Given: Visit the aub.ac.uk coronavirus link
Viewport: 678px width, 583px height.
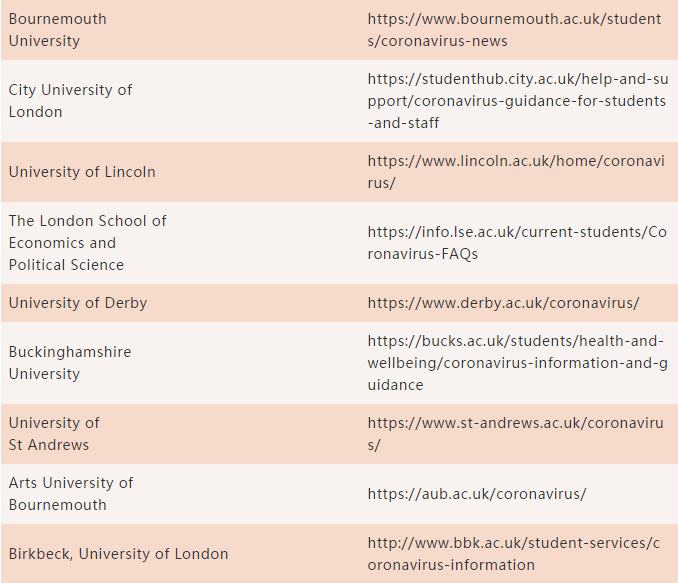Looking at the screenshot, I should point(476,494).
